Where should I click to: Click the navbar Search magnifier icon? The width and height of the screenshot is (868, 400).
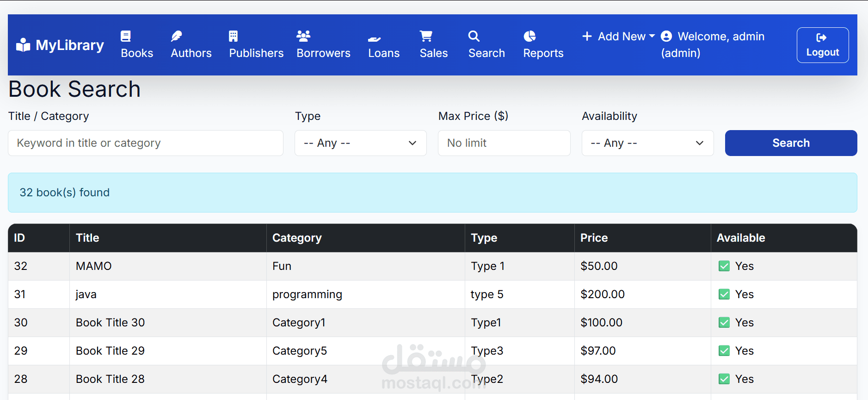(x=474, y=36)
